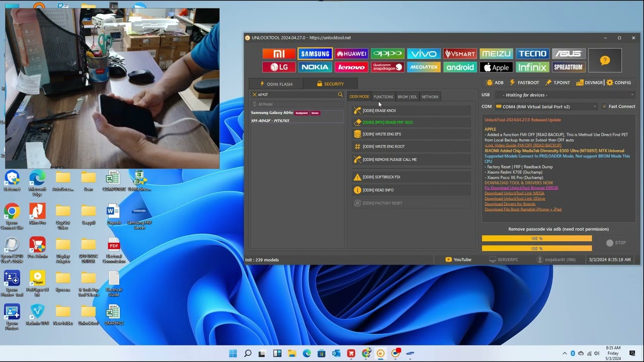This screenshot has width=644, height=362.
Task: Select the Android brand logo
Action: (460, 67)
